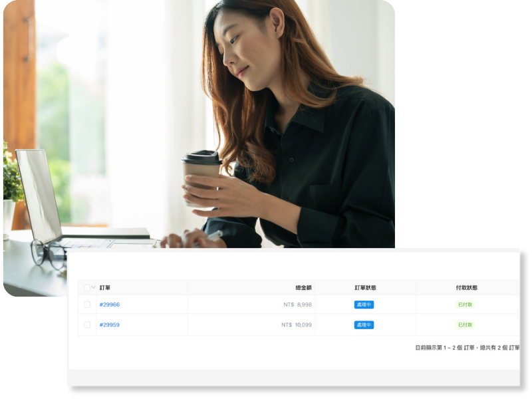
Task: Tick the checkbox for order #29966
Action: pyautogui.click(x=87, y=305)
